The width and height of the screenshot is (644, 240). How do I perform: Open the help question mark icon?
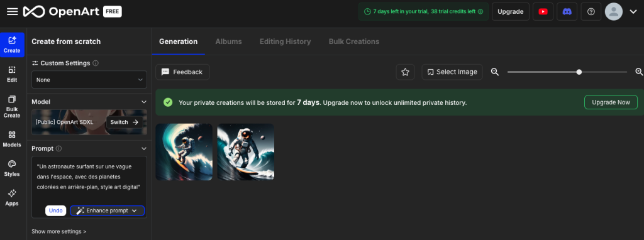[591, 11]
